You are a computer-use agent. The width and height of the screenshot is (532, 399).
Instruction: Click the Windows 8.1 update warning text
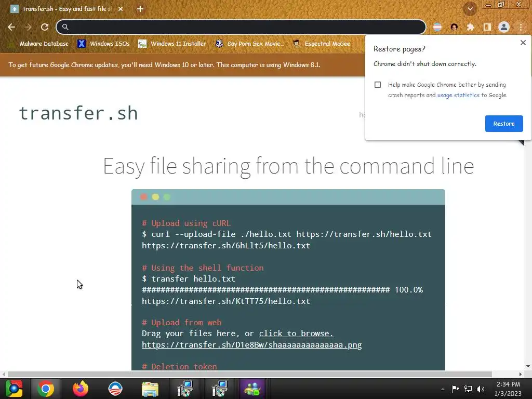point(164,65)
